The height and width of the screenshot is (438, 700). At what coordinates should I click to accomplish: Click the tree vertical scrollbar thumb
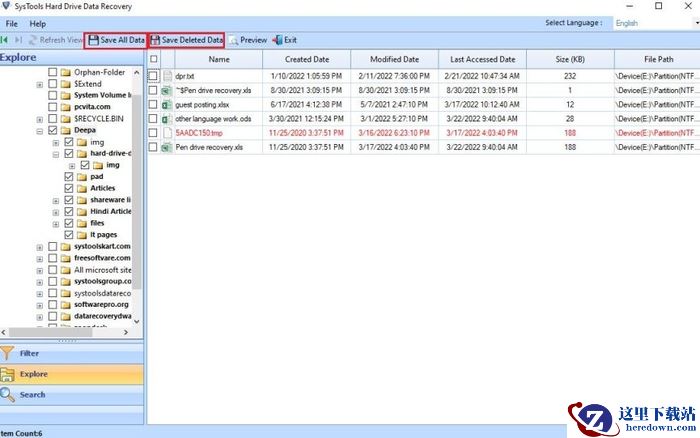coord(137,191)
